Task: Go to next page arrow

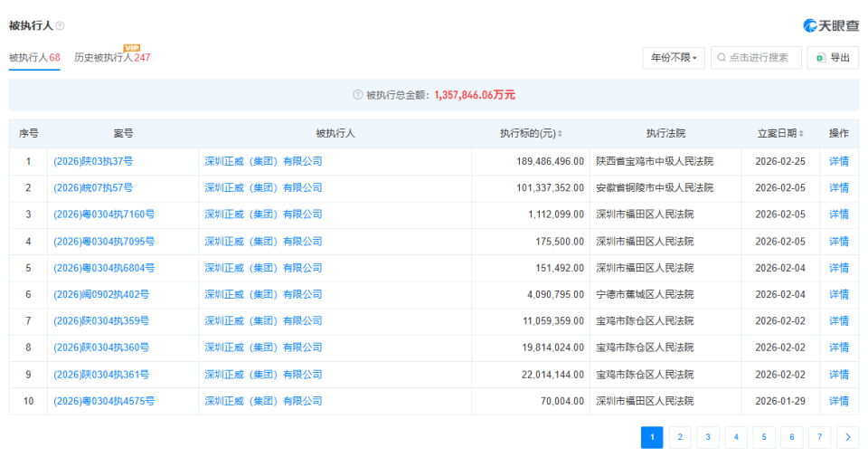Action: pyautogui.click(x=847, y=437)
